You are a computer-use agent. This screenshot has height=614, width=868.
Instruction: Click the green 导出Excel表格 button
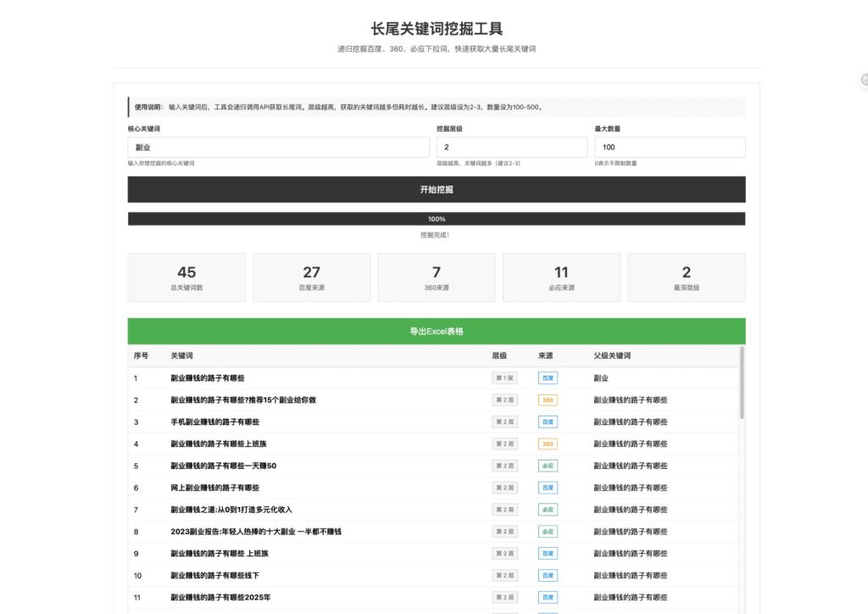pyautogui.click(x=436, y=331)
